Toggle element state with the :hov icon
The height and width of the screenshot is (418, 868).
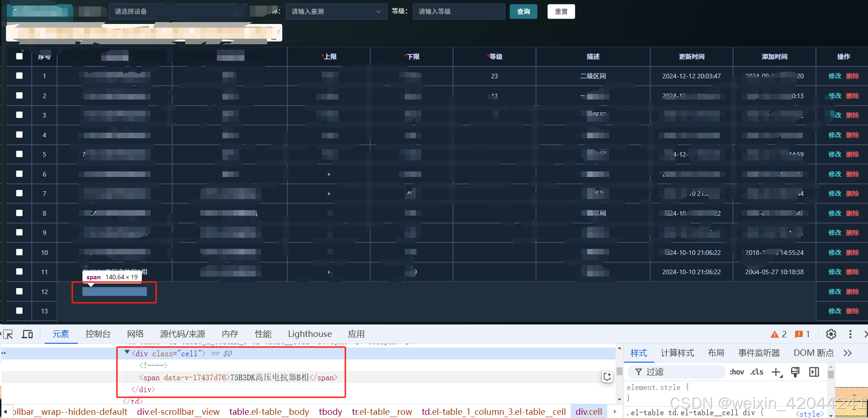coord(737,371)
